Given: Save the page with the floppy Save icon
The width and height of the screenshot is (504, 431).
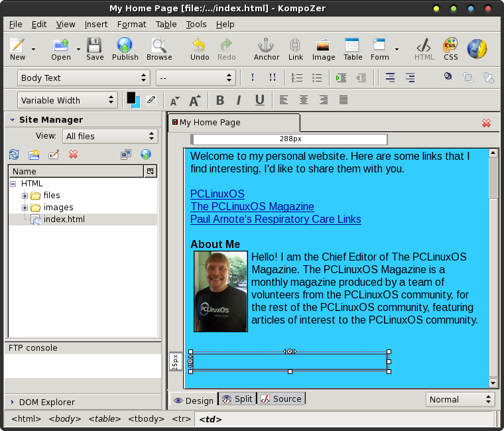Looking at the screenshot, I should coord(94,49).
